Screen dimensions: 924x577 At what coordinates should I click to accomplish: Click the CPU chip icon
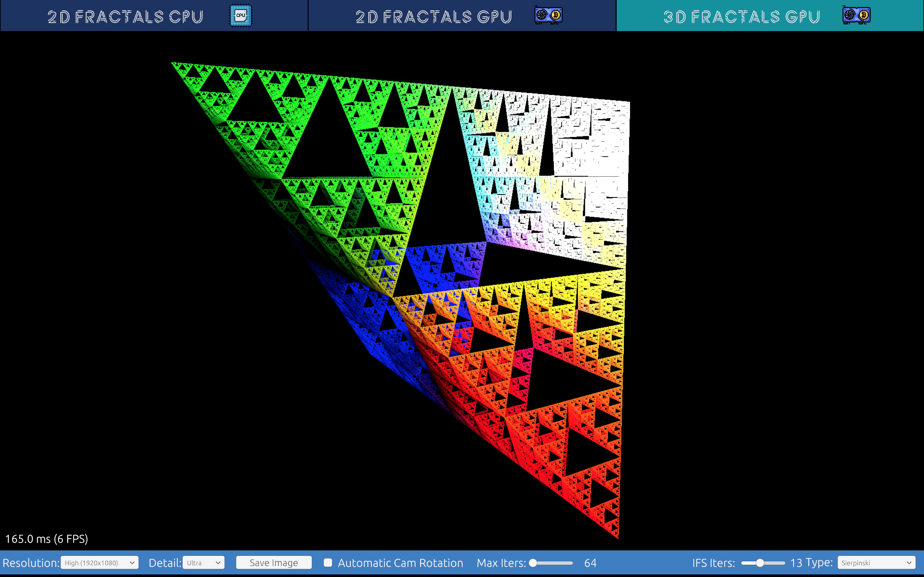pos(241,16)
